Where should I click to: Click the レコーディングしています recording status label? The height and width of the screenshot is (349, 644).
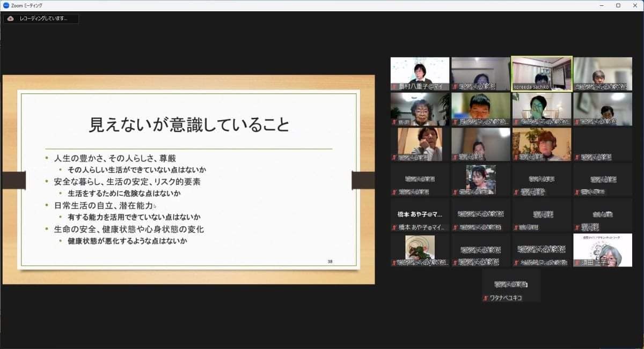click(x=43, y=18)
